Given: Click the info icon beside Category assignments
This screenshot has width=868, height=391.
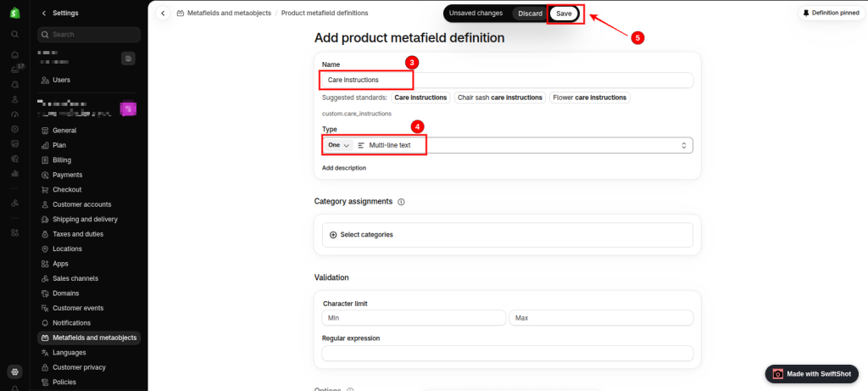Looking at the screenshot, I should (401, 202).
